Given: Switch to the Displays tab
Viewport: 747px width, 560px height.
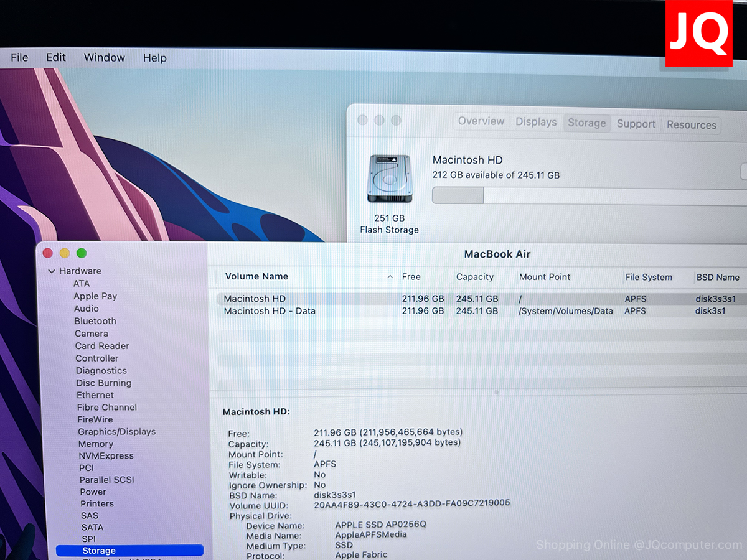Looking at the screenshot, I should (536, 122).
